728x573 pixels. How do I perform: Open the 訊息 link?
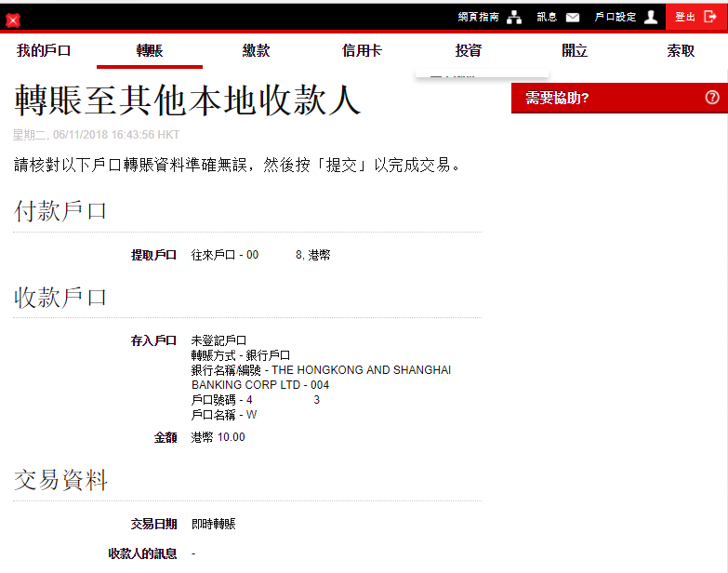[547, 18]
